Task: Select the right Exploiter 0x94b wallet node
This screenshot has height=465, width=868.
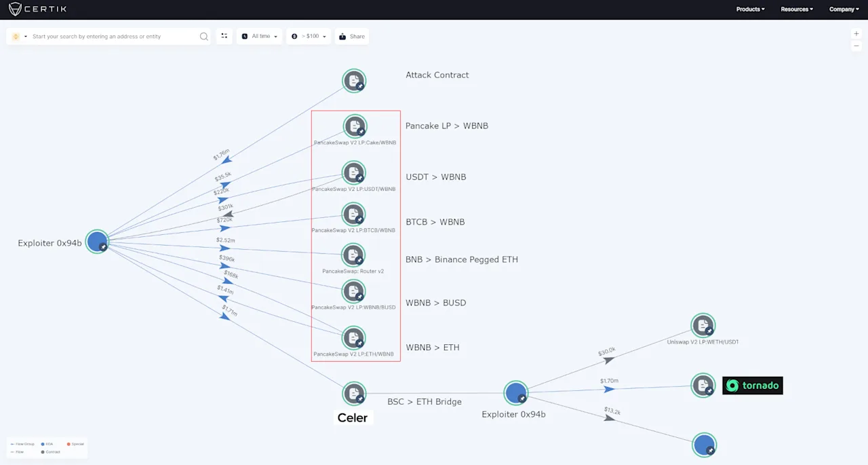Action: 515,393
